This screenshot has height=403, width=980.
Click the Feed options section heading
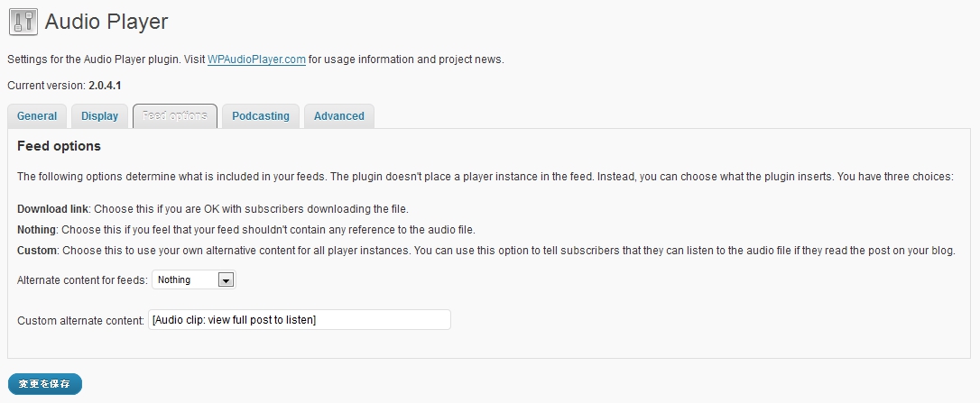60,146
